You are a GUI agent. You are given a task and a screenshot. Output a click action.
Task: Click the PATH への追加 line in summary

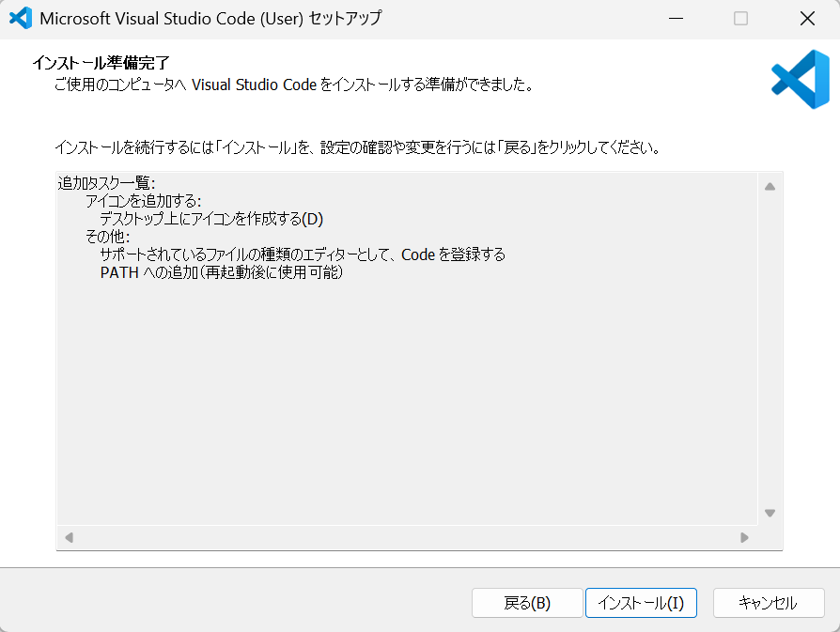[x=222, y=272]
